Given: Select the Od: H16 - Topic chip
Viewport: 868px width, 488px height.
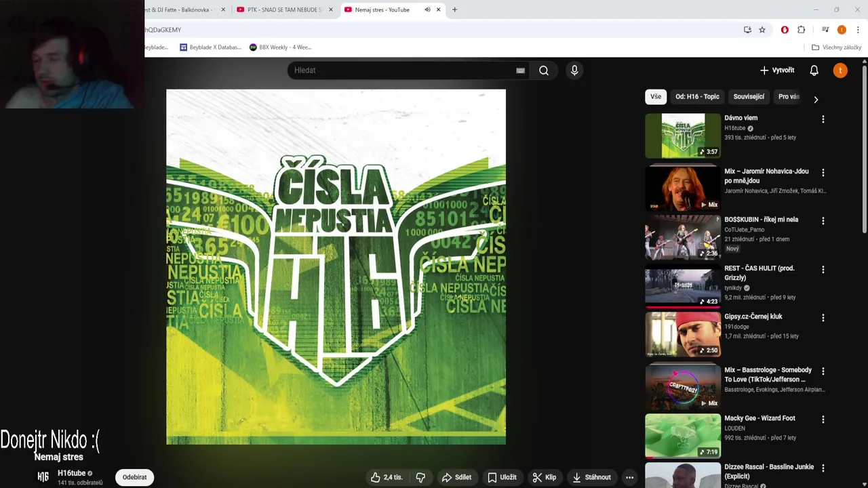Looking at the screenshot, I should click(697, 96).
